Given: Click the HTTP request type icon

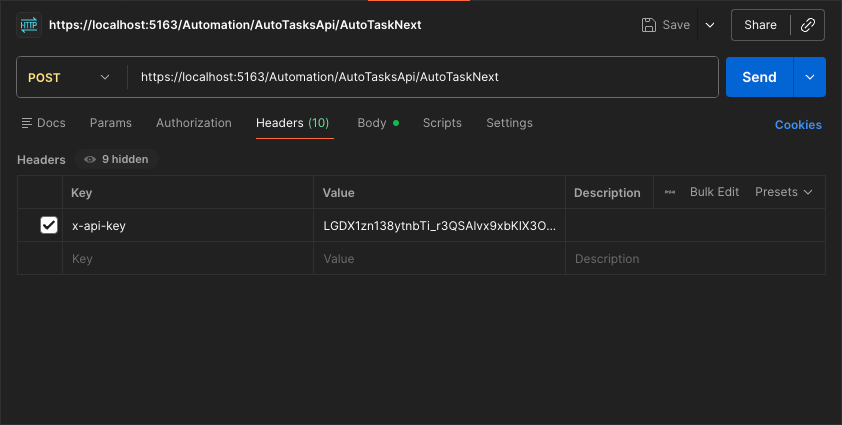Looking at the screenshot, I should pyautogui.click(x=28, y=25).
